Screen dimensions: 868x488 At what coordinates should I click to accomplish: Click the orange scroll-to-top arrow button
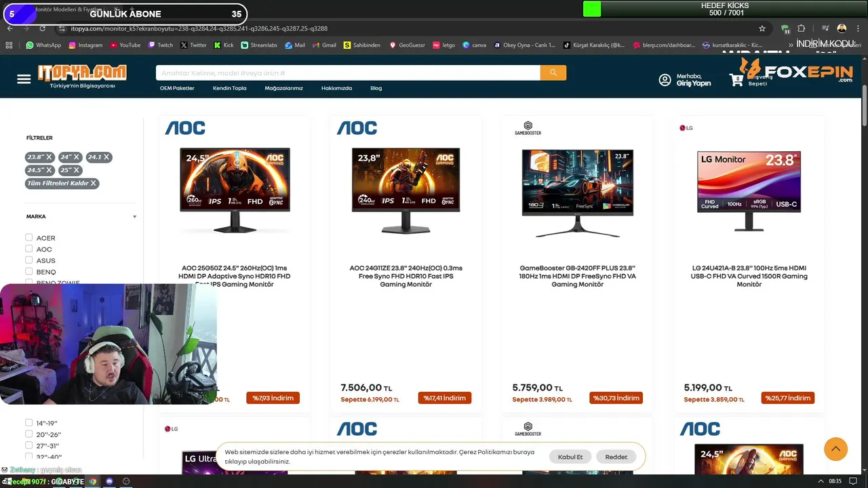click(835, 449)
